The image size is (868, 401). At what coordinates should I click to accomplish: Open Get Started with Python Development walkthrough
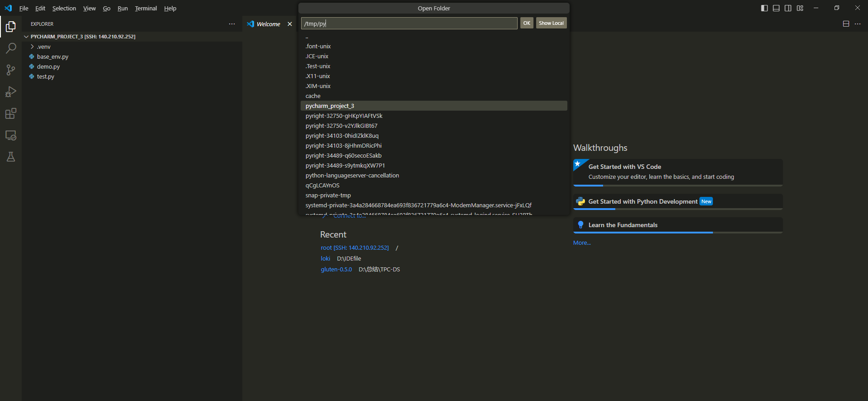click(678, 202)
